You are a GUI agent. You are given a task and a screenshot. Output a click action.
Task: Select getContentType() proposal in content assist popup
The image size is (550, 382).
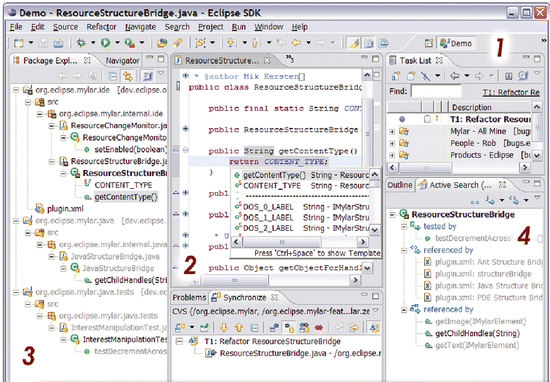pyautogui.click(x=302, y=175)
